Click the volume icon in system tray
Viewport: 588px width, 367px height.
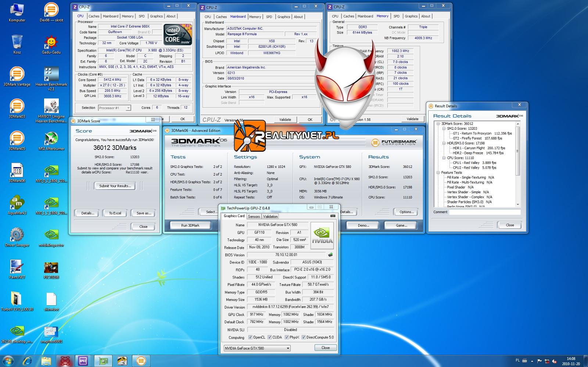(553, 361)
